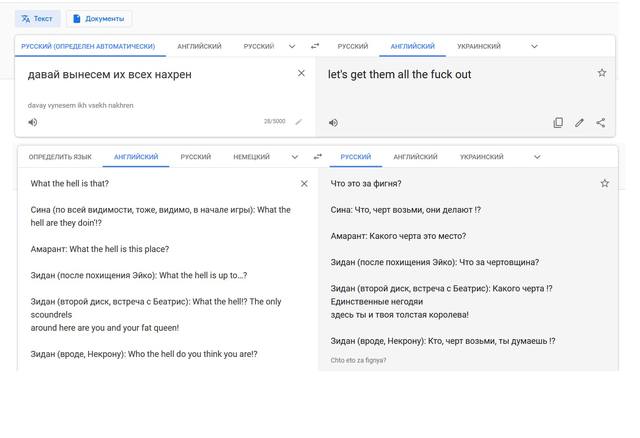The width and height of the screenshot is (640, 438).
Task: Open the lower target language dropdown
Action: click(x=537, y=157)
